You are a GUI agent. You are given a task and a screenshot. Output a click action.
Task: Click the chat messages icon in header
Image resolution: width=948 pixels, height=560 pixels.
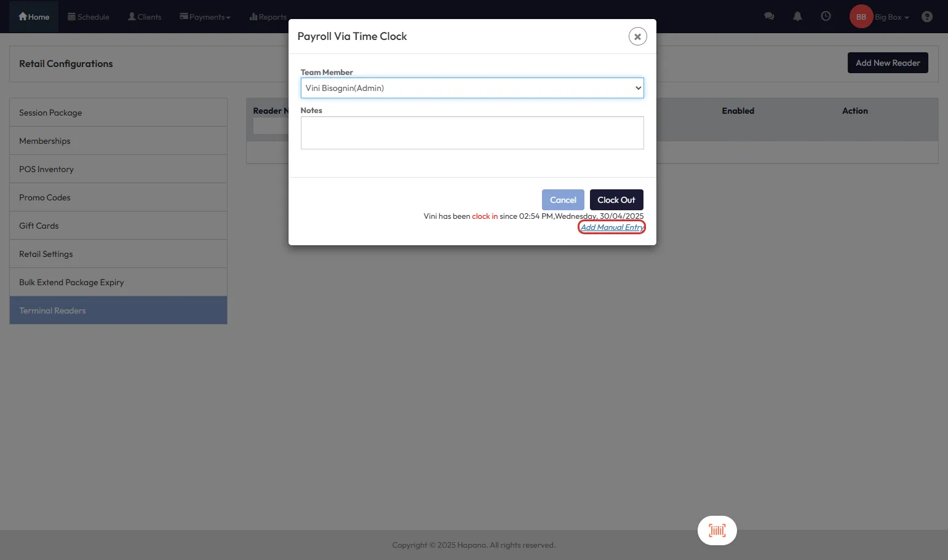[x=769, y=17]
